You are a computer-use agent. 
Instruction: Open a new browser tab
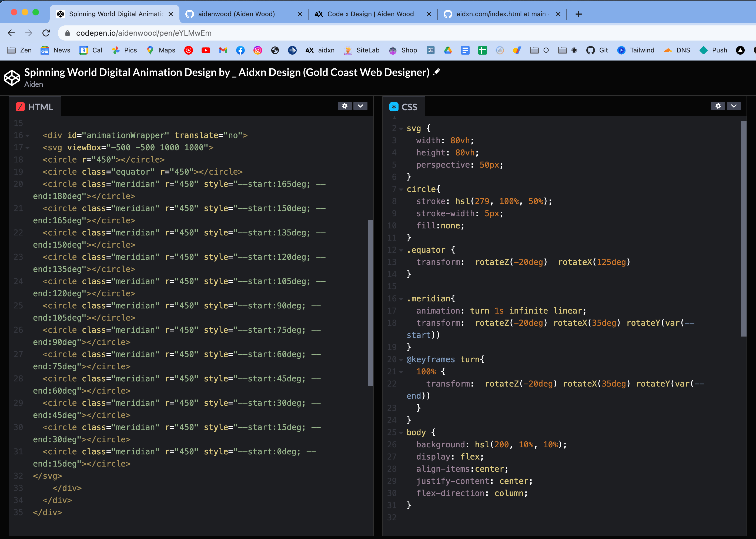click(578, 14)
